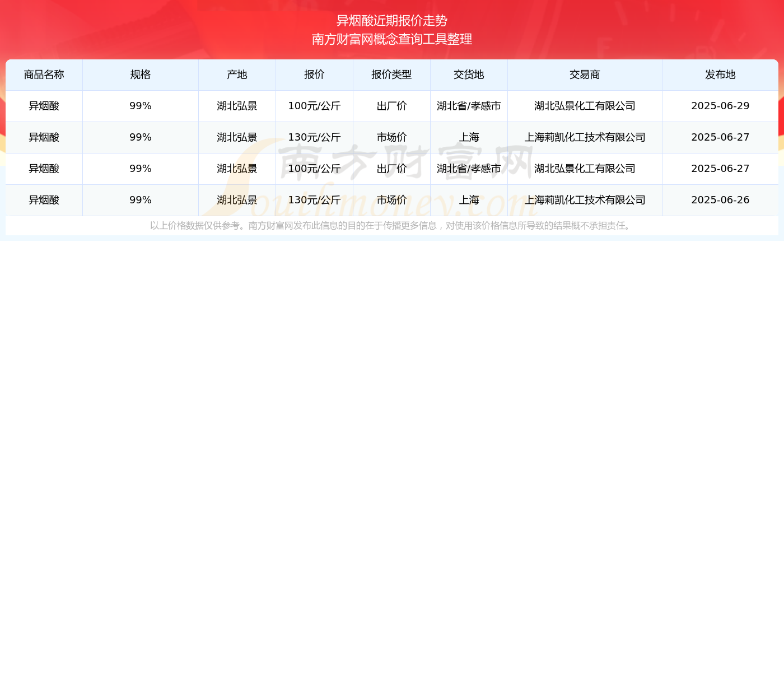Click 100元/公斤 in the 2025-06-29 row
Screen dimensions: 784x675
[x=314, y=106]
